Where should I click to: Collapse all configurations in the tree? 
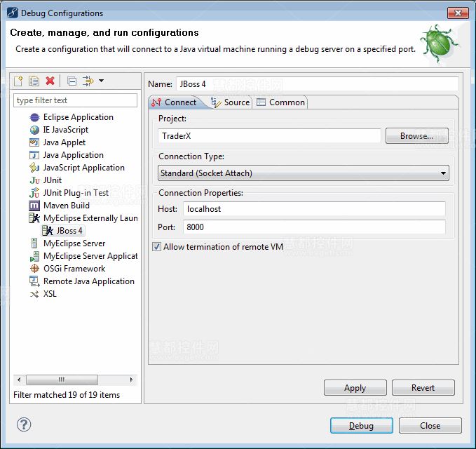click(72, 81)
